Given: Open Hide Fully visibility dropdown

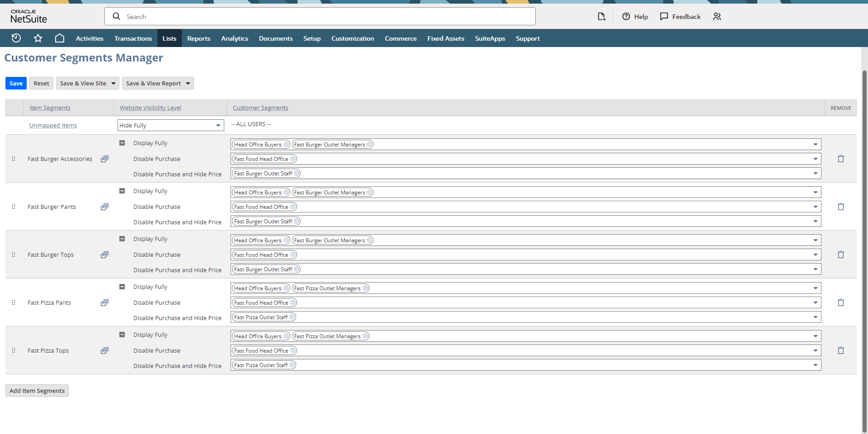Looking at the screenshot, I should click(171, 125).
